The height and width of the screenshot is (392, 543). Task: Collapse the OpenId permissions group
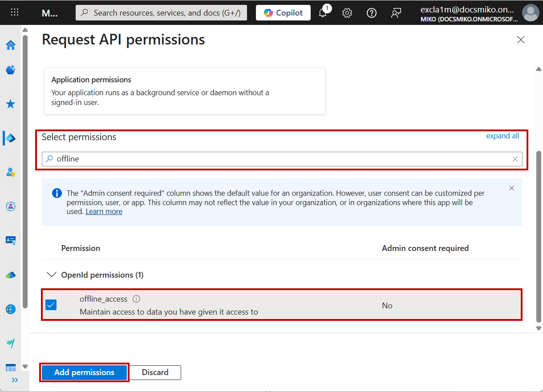pyautogui.click(x=52, y=275)
